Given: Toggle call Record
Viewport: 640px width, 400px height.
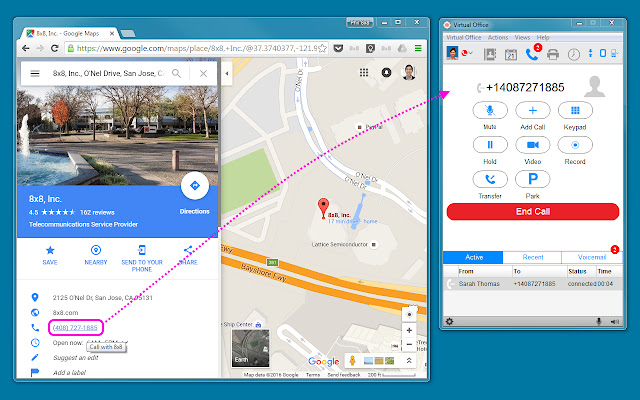Looking at the screenshot, I should point(575,144).
